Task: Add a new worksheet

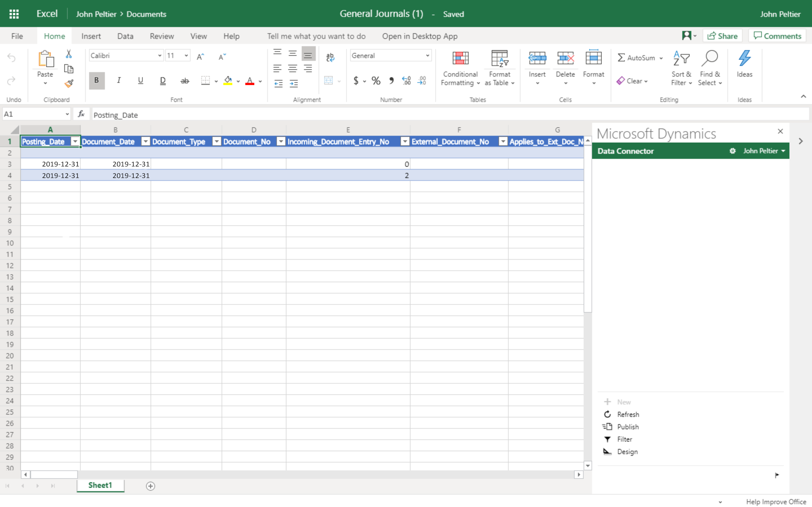Action: tap(150, 486)
